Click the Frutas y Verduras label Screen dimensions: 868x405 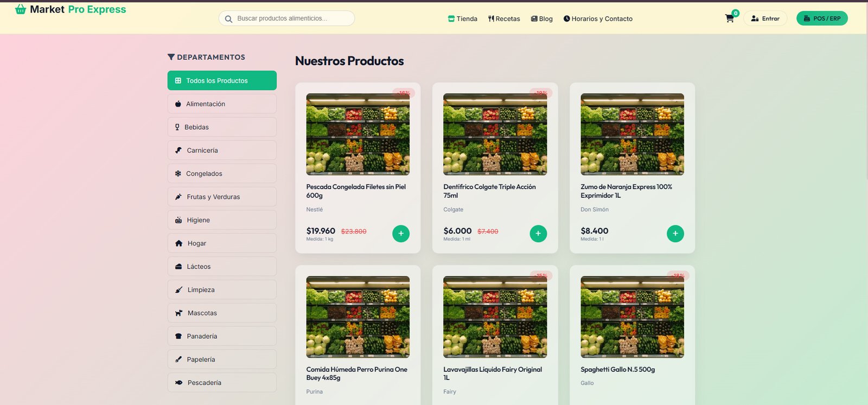tap(213, 197)
